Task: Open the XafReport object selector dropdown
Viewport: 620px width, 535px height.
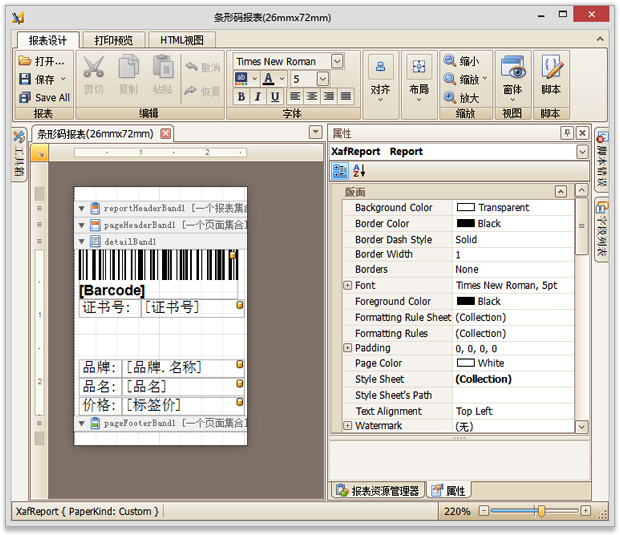Action: point(582,151)
